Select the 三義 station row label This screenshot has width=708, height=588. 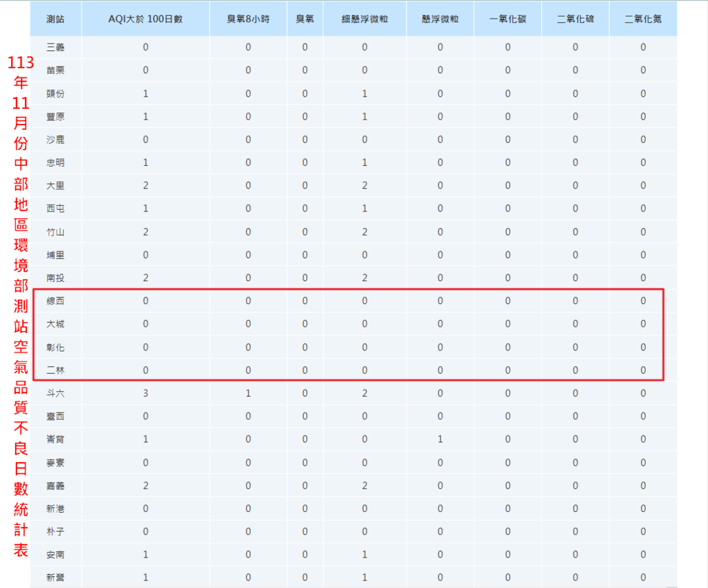(56, 47)
